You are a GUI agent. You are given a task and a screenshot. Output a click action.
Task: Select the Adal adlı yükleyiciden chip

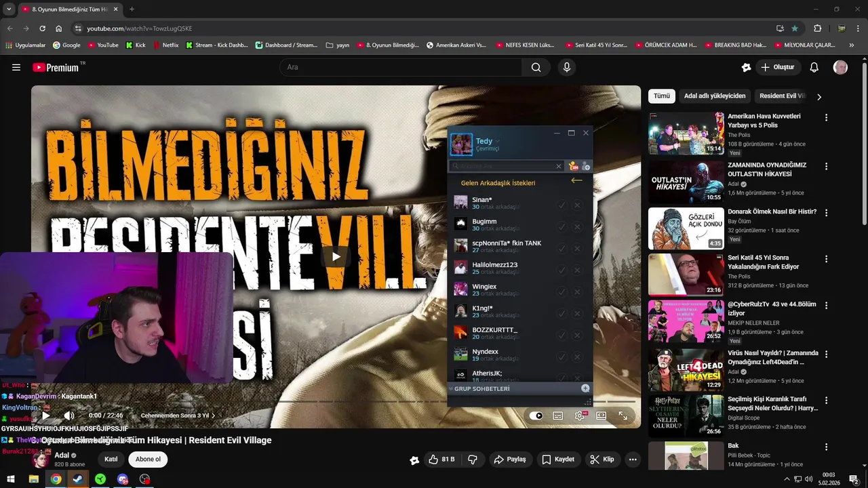pyautogui.click(x=715, y=96)
